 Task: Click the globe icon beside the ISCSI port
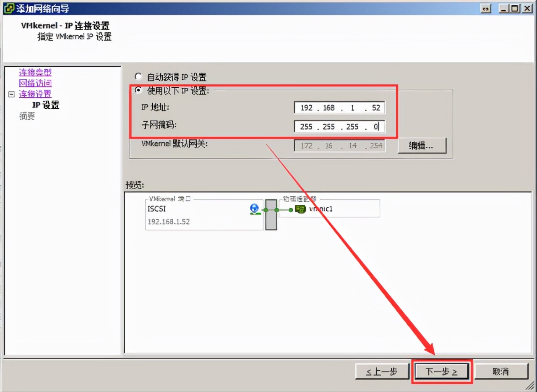click(x=253, y=208)
